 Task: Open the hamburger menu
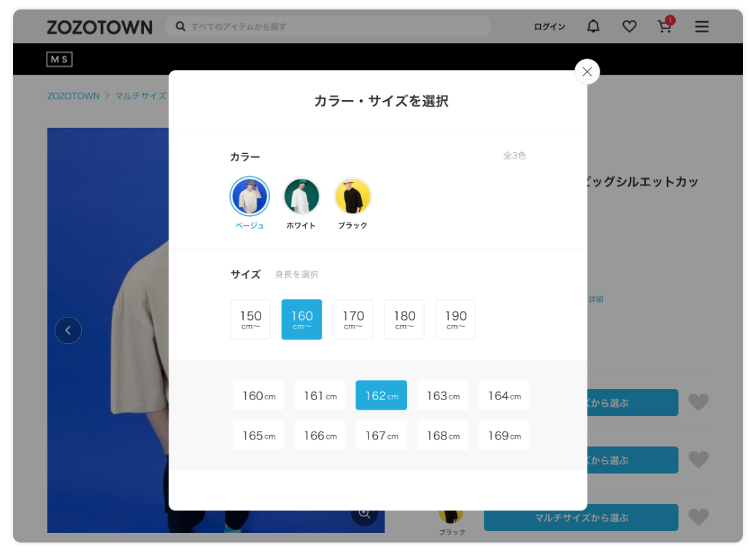tap(701, 26)
